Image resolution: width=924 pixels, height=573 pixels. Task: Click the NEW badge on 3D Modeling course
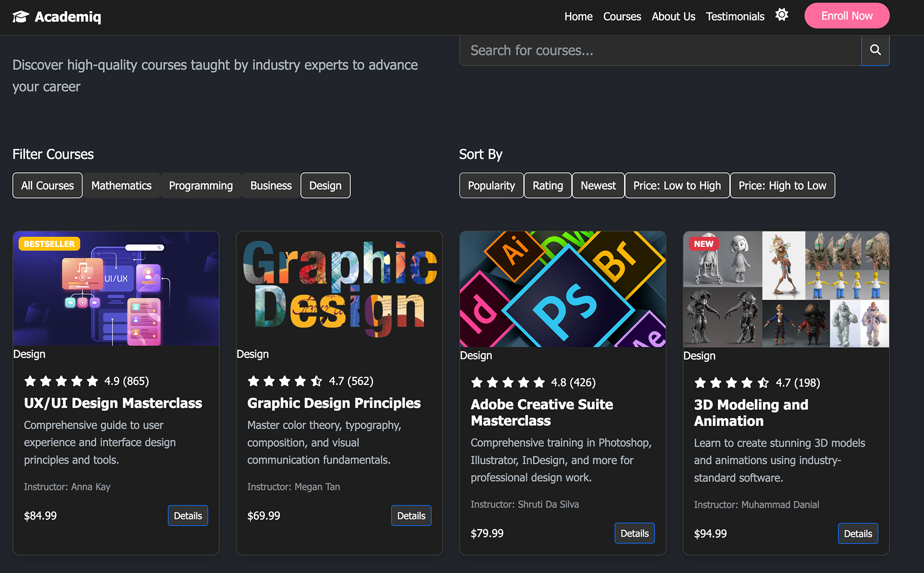point(703,244)
